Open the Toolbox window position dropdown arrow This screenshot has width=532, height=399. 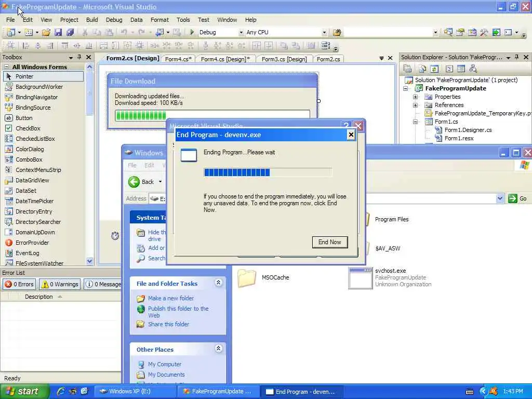(x=71, y=57)
